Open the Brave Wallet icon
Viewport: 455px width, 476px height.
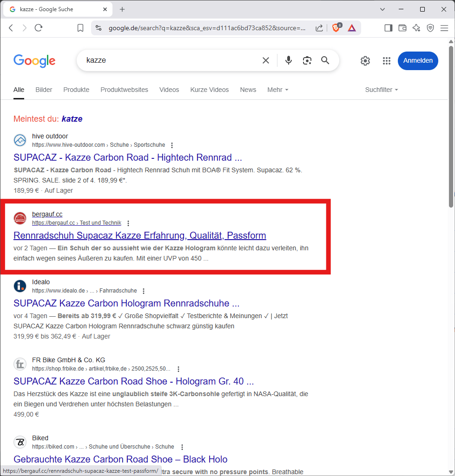402,28
